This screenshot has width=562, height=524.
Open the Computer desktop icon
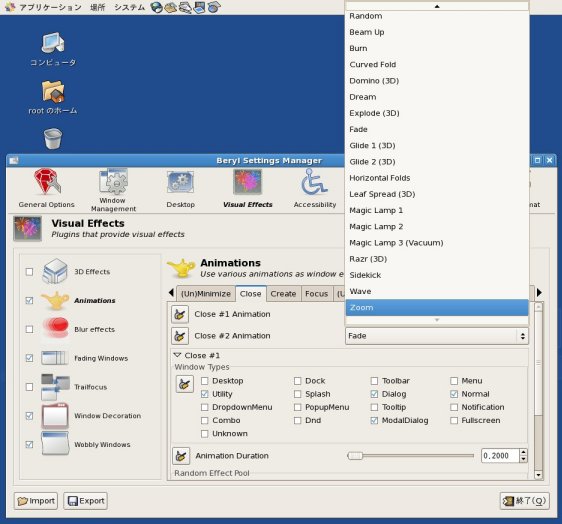tap(53, 49)
